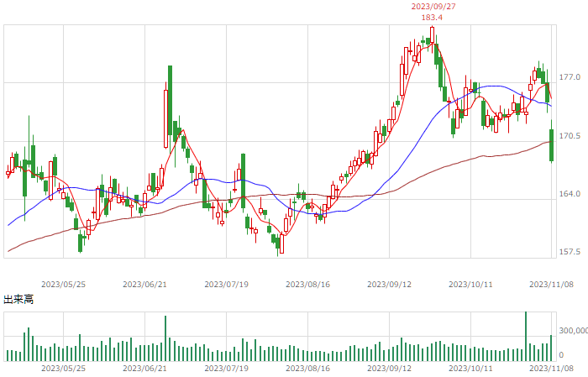
Task: Click the 2023/09/12 date under volume chart
Action: click(389, 369)
